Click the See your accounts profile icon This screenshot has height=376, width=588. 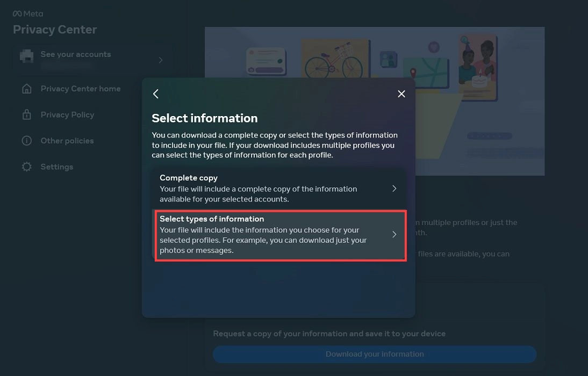tap(26, 56)
